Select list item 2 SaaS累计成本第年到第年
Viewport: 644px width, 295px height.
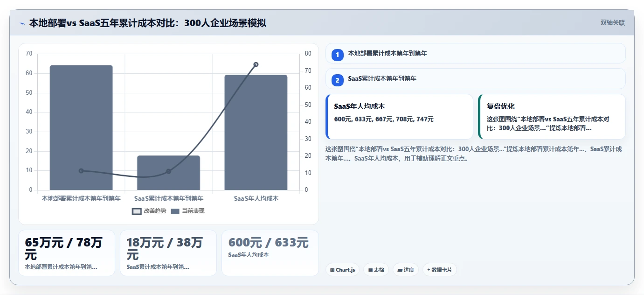coord(475,78)
